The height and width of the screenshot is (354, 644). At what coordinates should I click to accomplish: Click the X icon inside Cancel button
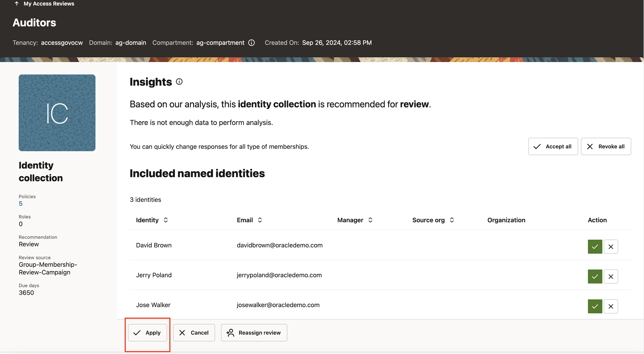[x=182, y=333]
